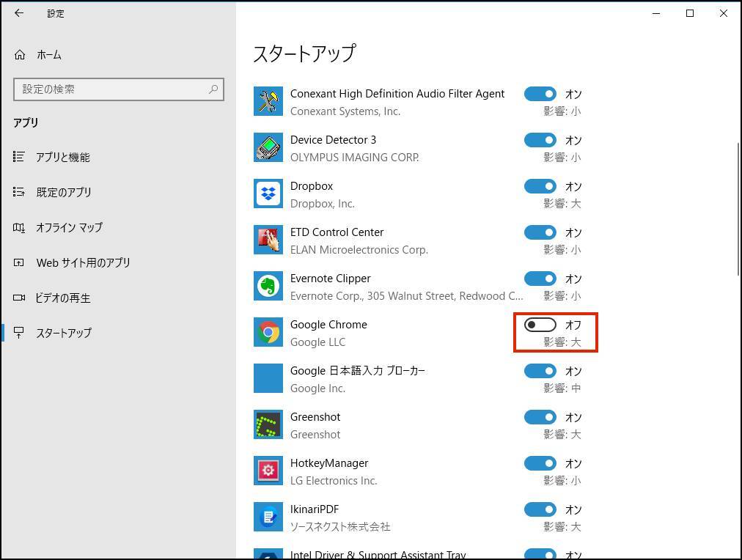The width and height of the screenshot is (742, 560).
Task: Enable Google Chrome startup toggle
Action: (x=540, y=325)
